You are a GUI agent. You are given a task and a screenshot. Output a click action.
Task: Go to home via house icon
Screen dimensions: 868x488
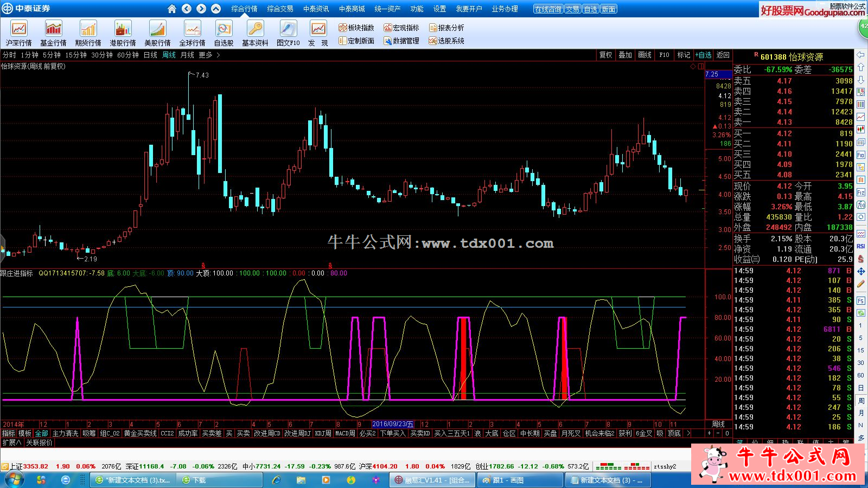(172, 9)
